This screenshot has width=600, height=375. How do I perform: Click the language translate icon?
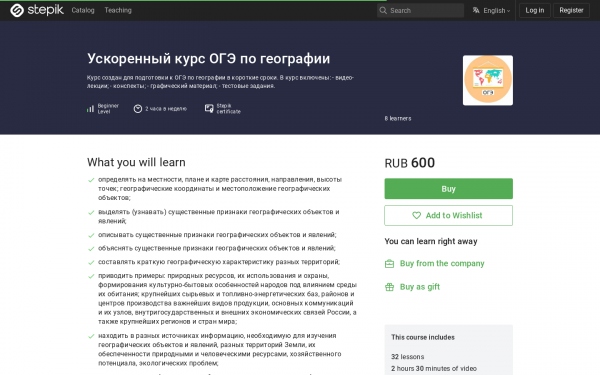(476, 10)
